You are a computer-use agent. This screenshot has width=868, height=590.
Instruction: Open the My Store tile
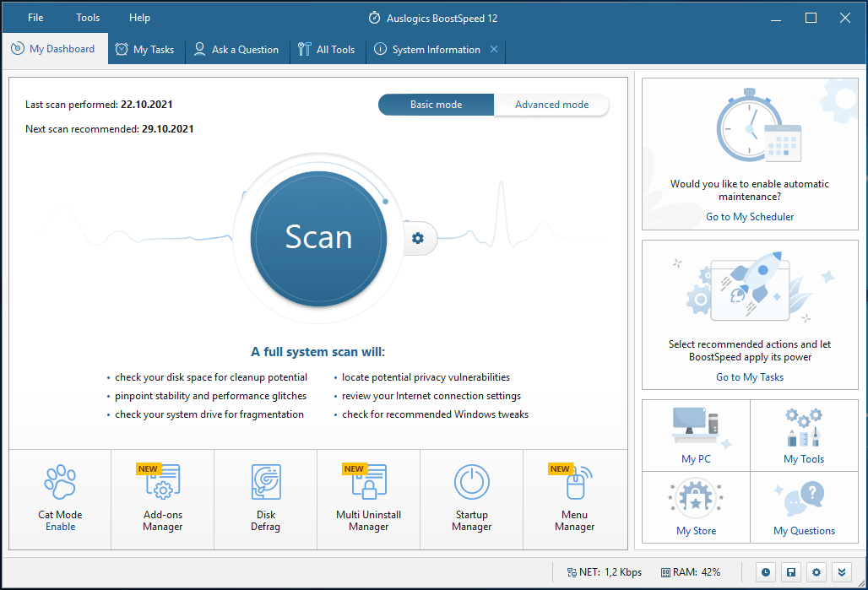pos(696,507)
